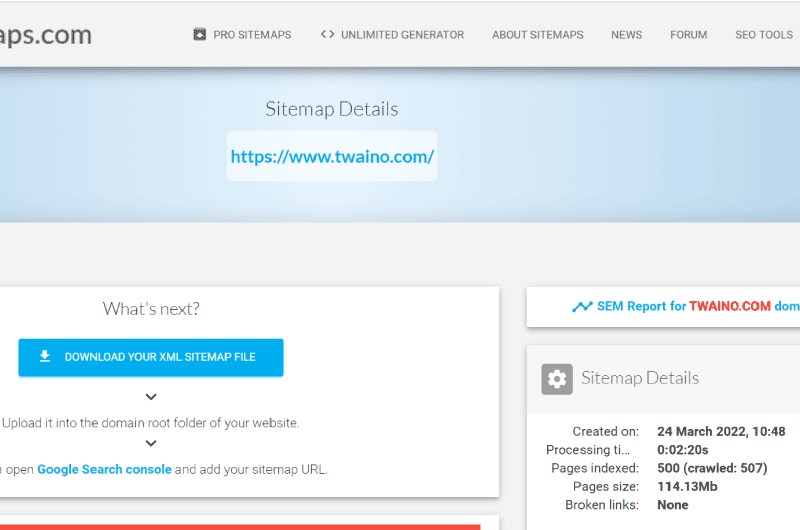Open the Google Search console link

click(x=104, y=469)
